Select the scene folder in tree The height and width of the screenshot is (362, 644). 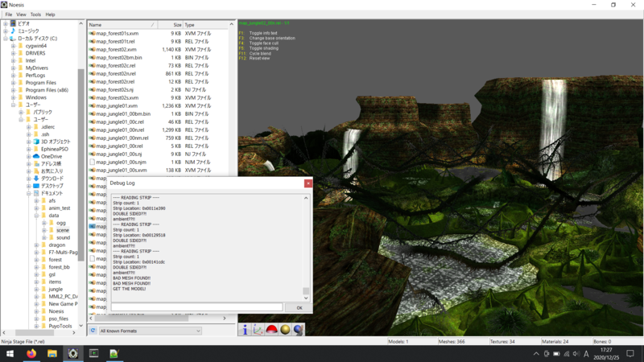point(63,230)
